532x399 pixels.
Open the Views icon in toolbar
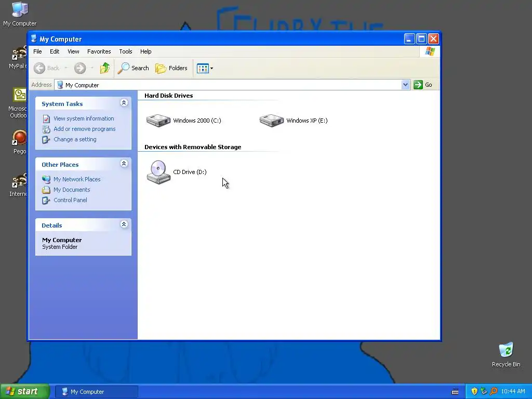pos(203,68)
